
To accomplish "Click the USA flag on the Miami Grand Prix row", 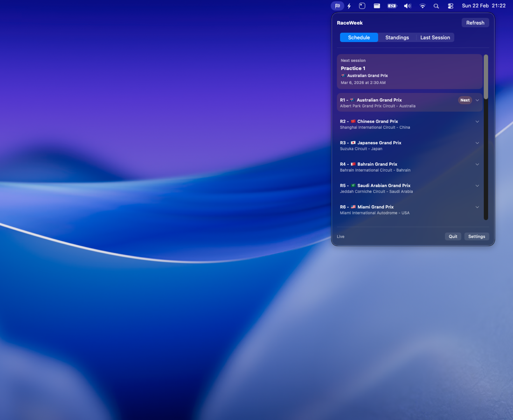I will tap(354, 207).
